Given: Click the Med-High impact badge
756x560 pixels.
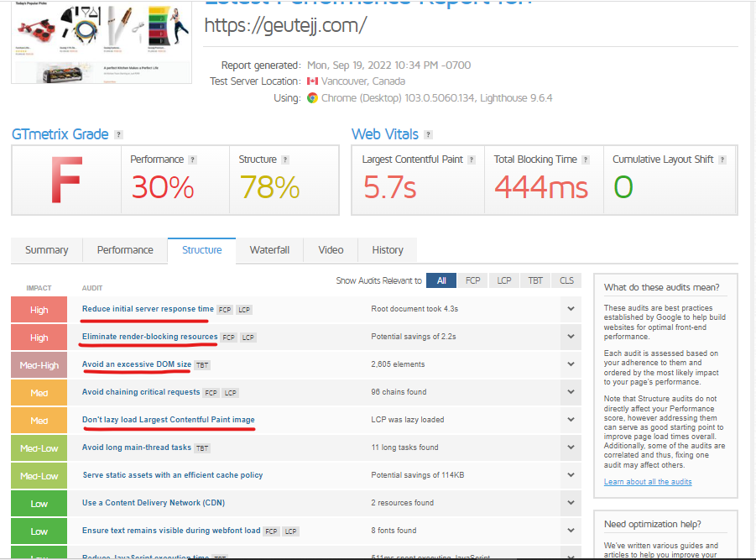Looking at the screenshot, I should [39, 365].
